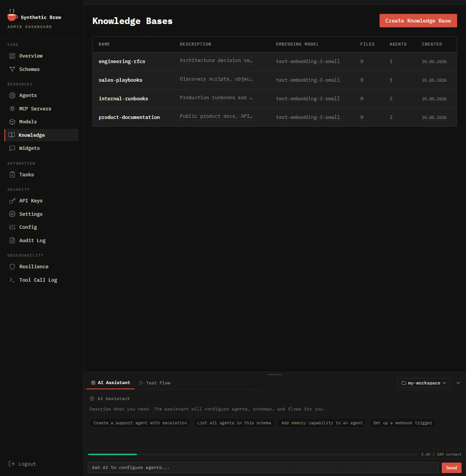
Task: Click the AGENTS column header
Action: [x=398, y=44]
